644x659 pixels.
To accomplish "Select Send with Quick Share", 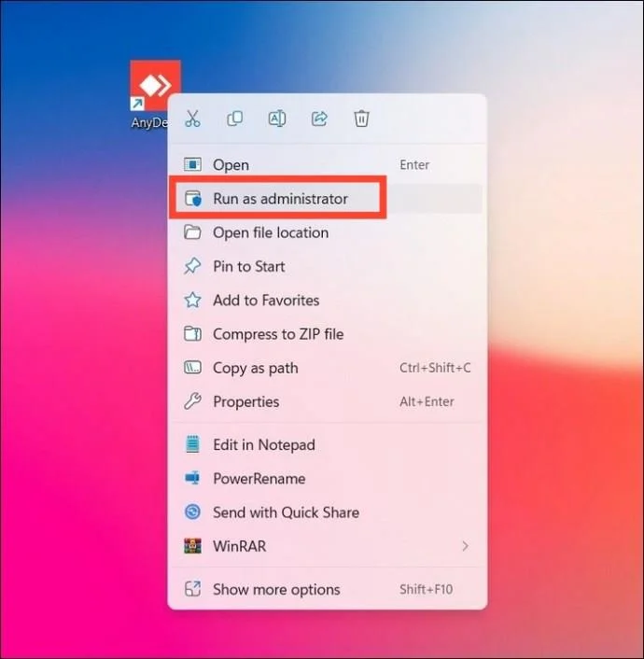I will tap(327, 512).
